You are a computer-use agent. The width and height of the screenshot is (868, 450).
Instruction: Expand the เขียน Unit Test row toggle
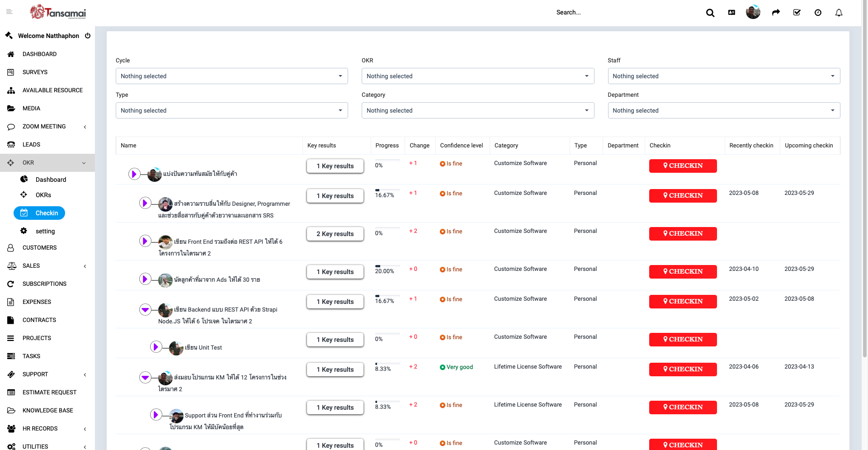click(x=156, y=347)
